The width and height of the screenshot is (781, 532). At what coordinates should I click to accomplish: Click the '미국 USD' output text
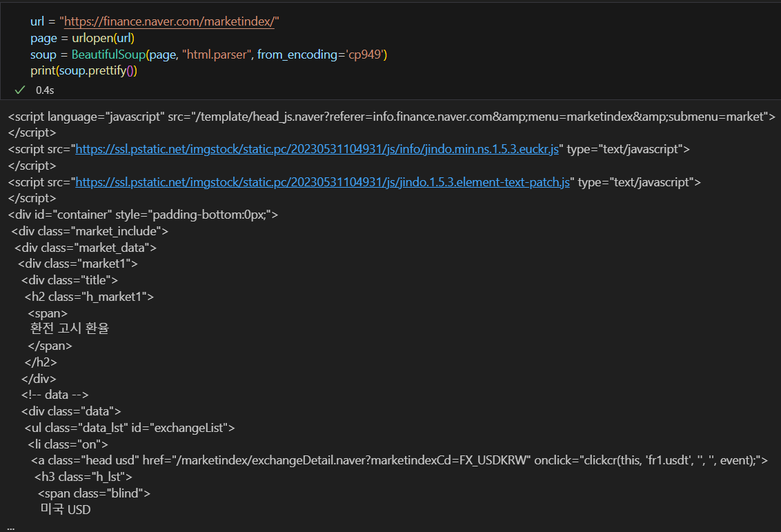(x=66, y=510)
